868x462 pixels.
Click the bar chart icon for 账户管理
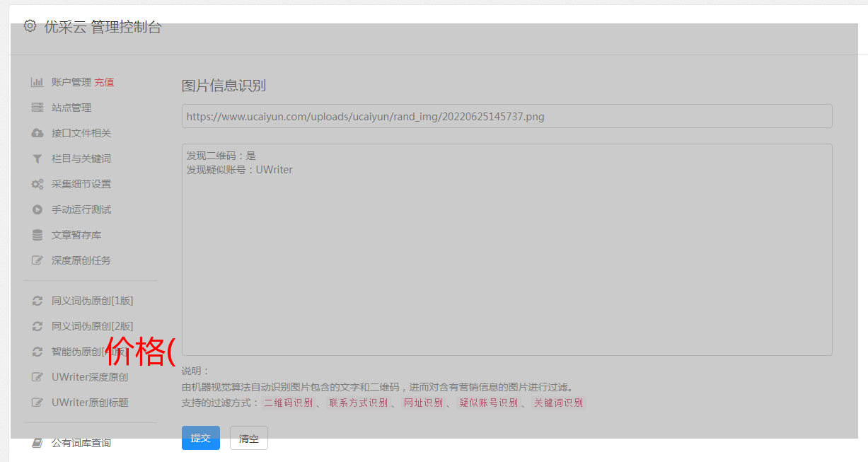coord(37,82)
